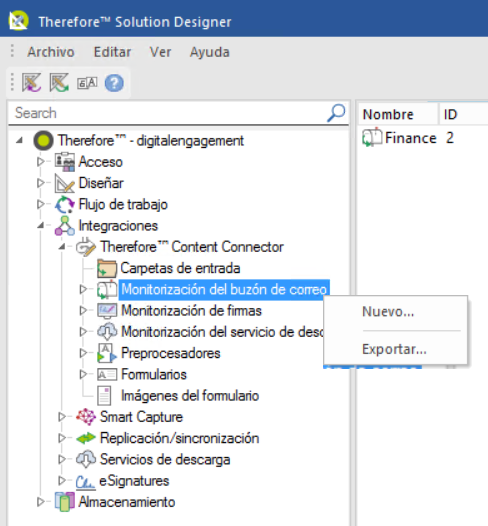The width and height of the screenshot is (488, 526).
Task: Click the Replicación/sincronización green arrows icon
Action: tap(86, 438)
